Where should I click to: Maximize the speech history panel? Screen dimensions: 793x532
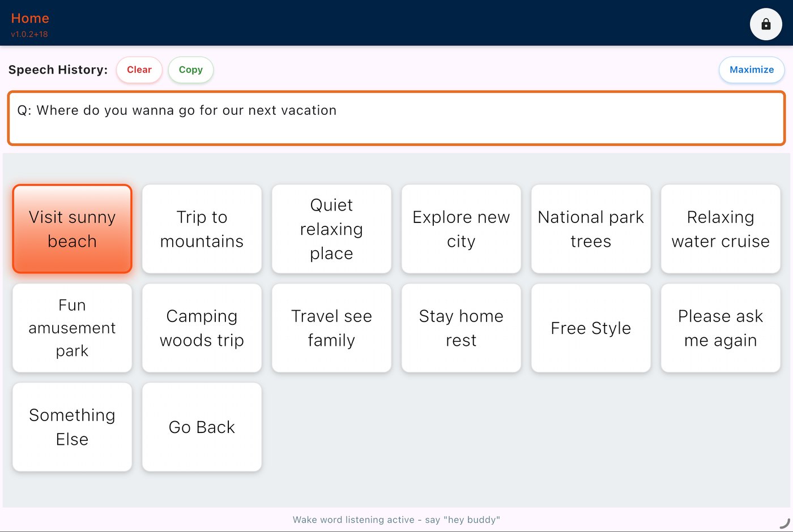(752, 70)
